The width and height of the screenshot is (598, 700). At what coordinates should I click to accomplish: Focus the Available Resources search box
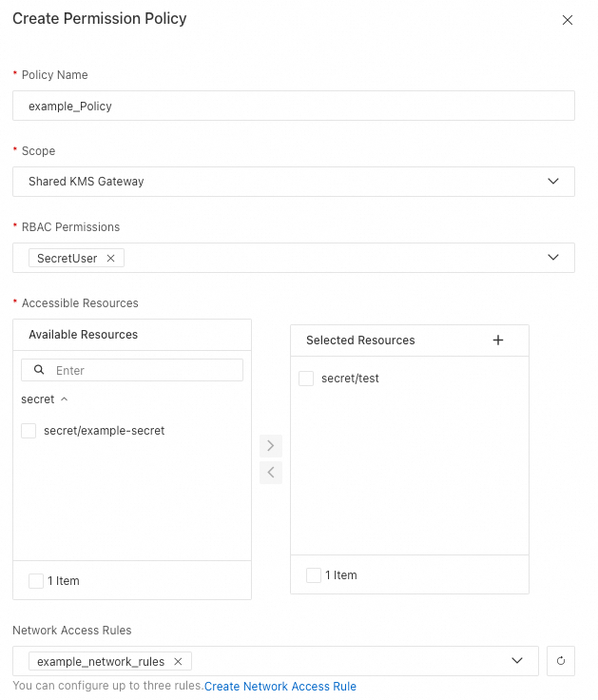[x=143, y=370]
